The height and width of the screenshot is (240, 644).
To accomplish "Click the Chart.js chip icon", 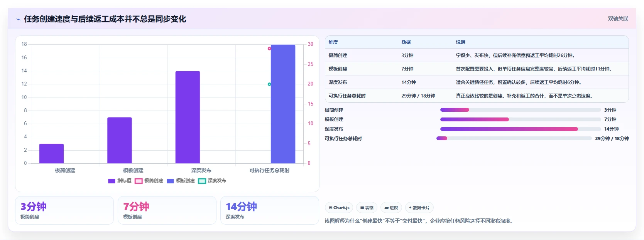I will coord(330,208).
